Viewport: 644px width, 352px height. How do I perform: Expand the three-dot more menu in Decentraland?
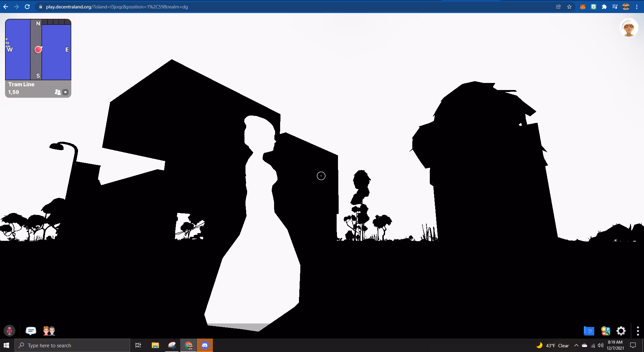638,331
